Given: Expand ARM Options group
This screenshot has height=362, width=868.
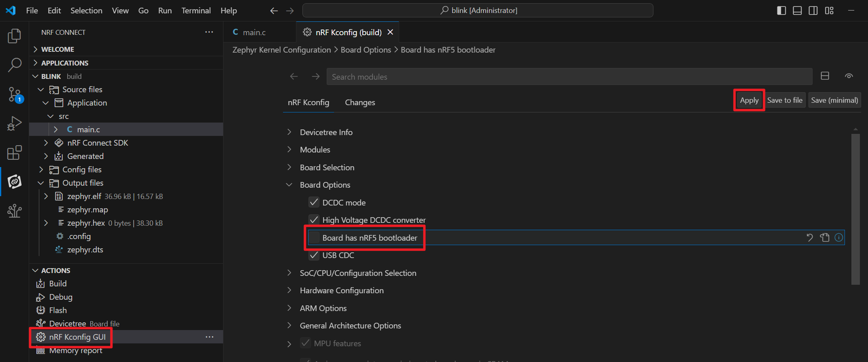Looking at the screenshot, I should tap(289, 308).
